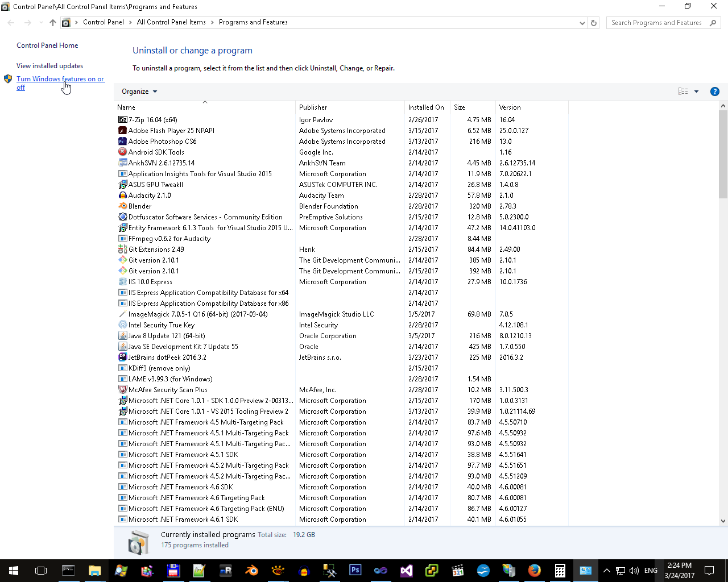Navigate to the Control Panel breadcrumb
Viewport: 728px width, 582px height.
coord(104,23)
